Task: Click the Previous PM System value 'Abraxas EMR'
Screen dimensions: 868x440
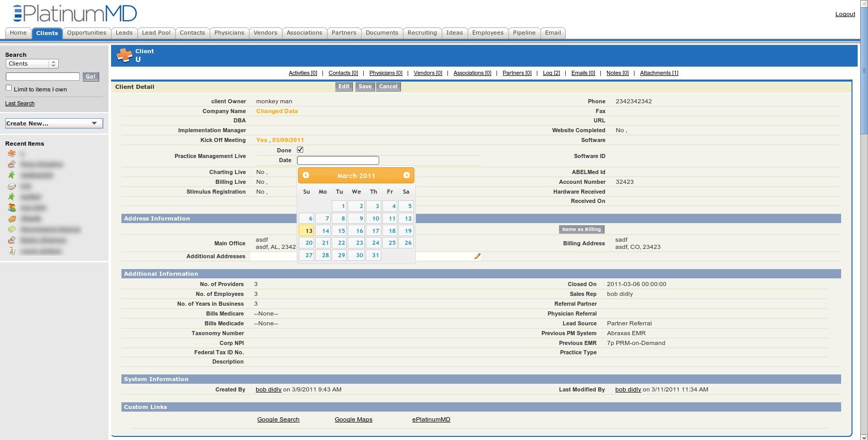Action: click(x=626, y=334)
